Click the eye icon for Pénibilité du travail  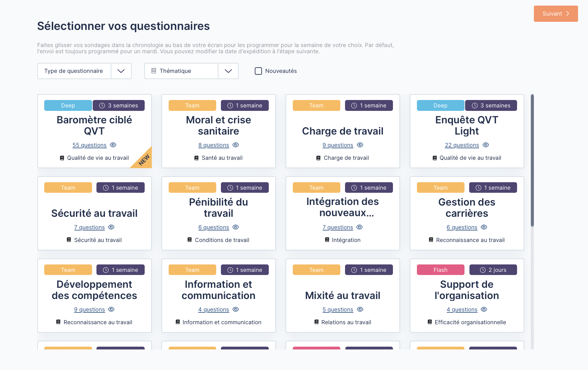236,227
